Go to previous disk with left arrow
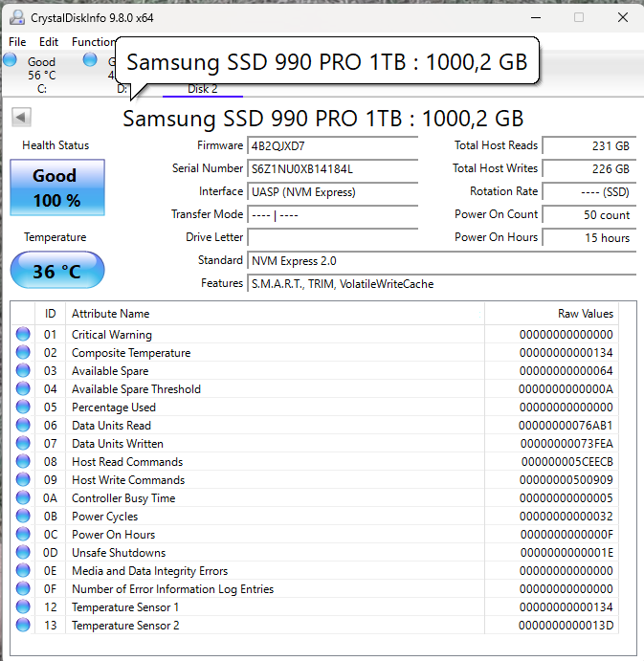644x661 pixels. pos(21,118)
